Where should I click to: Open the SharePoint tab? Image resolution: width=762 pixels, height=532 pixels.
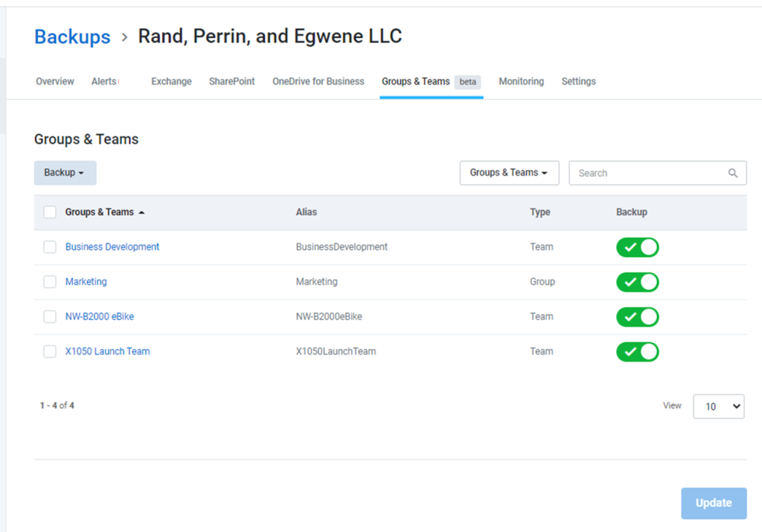tap(232, 81)
